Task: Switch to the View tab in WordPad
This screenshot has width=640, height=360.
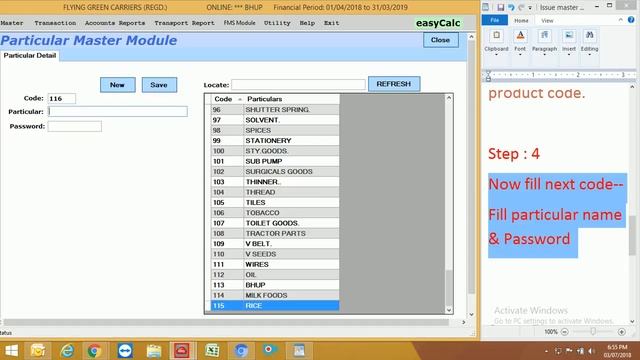Action: (547, 20)
